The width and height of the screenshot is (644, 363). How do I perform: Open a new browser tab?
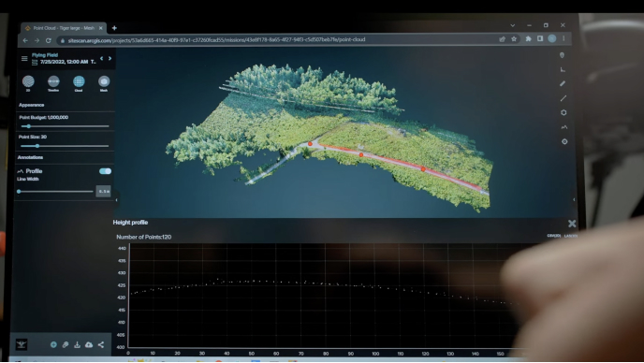tap(114, 28)
